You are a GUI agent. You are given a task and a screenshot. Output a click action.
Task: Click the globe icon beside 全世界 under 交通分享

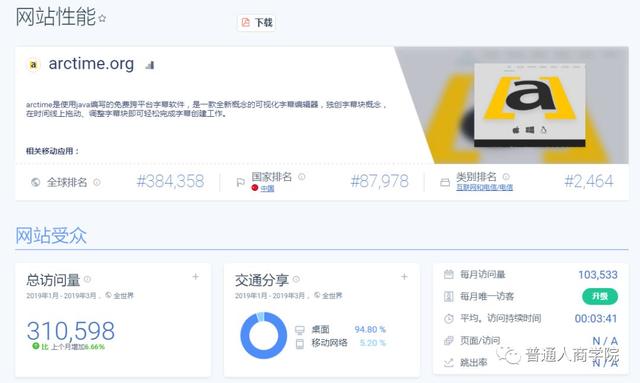click(x=317, y=295)
